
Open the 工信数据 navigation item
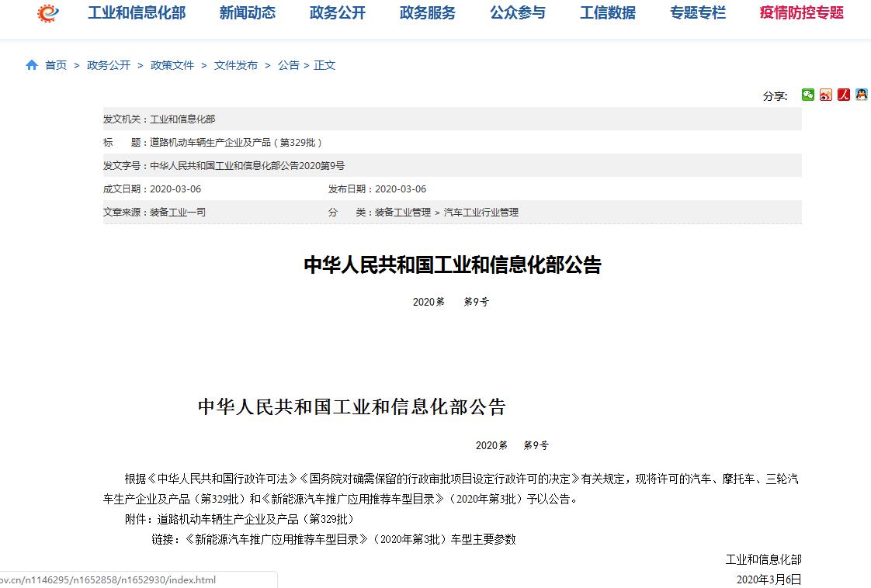click(608, 13)
